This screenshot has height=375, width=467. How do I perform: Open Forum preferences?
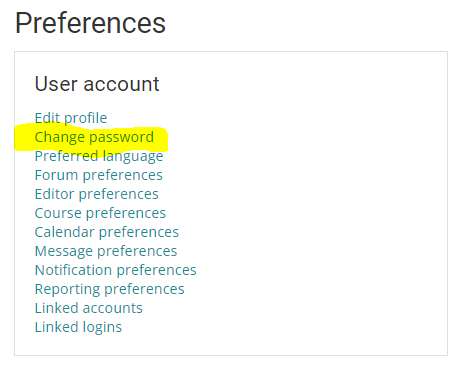point(99,175)
